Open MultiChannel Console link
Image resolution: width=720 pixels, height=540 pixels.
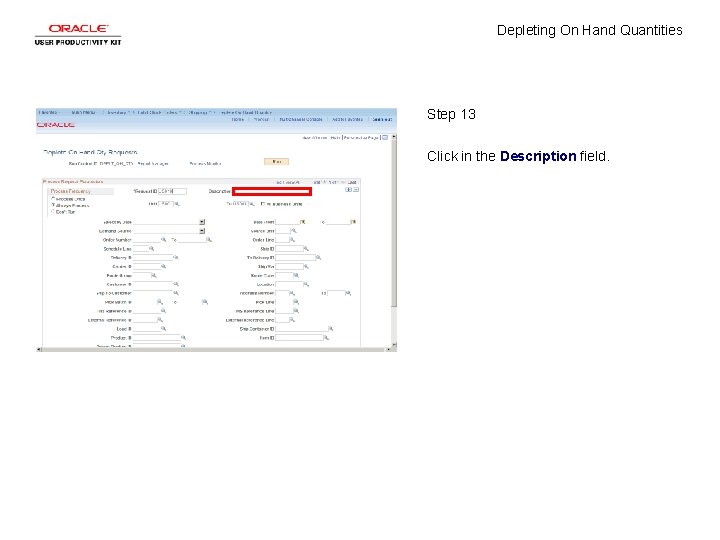[x=301, y=119]
